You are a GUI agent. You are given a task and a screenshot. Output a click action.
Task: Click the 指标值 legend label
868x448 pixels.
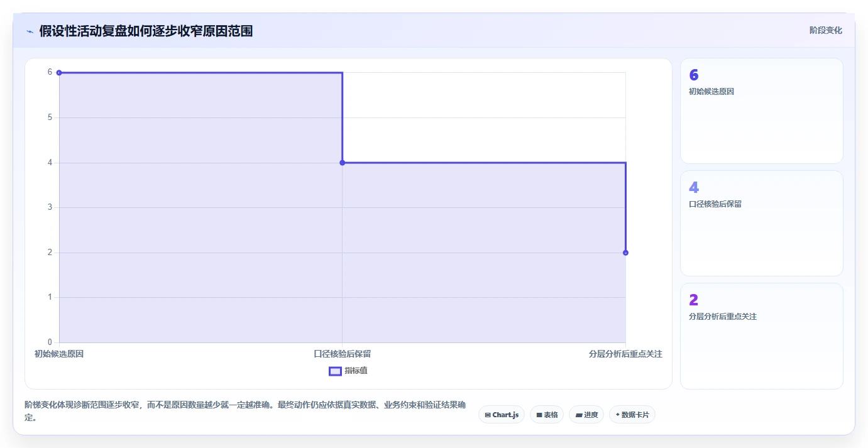click(x=356, y=371)
